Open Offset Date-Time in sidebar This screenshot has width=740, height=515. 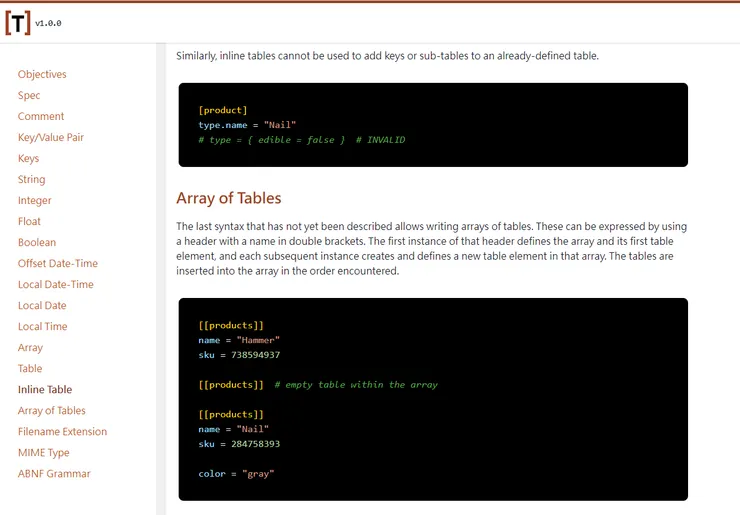[58, 263]
